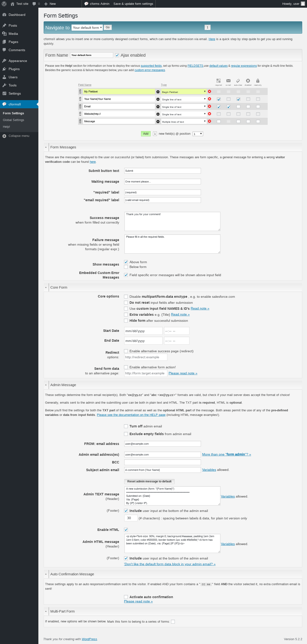307x644 pixels.
Task: Open type dropdown for Message field
Action: point(184,122)
